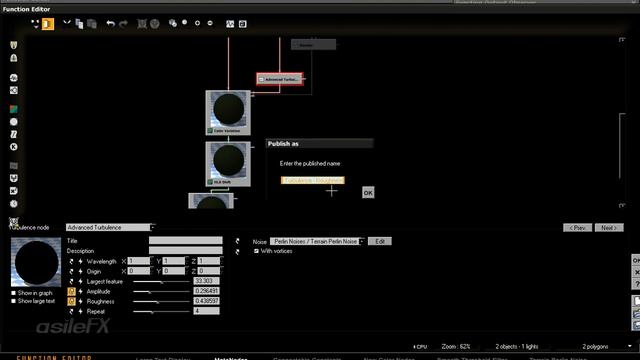This screenshot has width=640, height=360.
Task: Click the node layout icon beside orange button
Action: 35,24
